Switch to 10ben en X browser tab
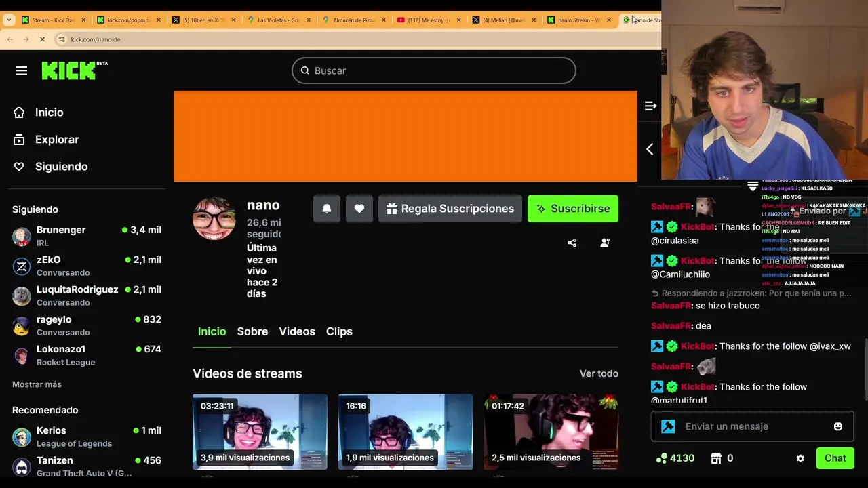This screenshot has height=488, width=868. [203, 20]
